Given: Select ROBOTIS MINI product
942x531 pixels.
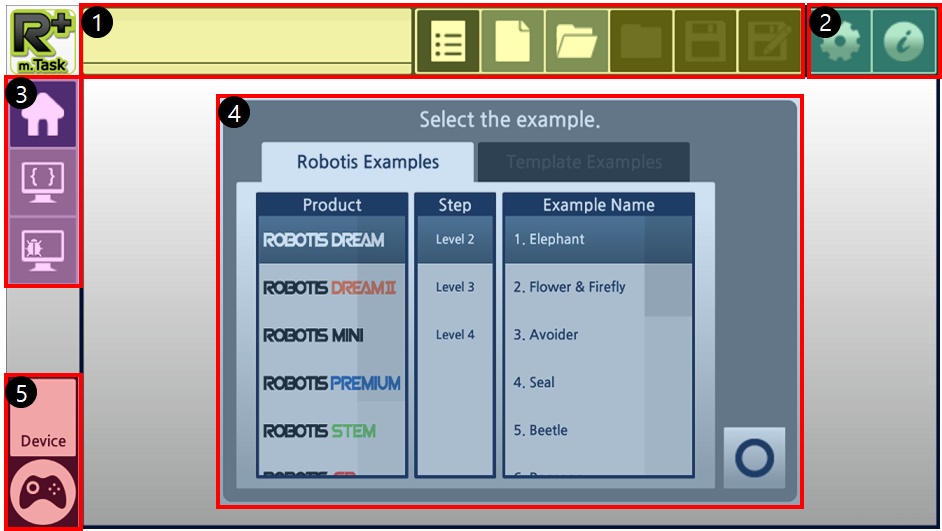Looking at the screenshot, I should [332, 335].
